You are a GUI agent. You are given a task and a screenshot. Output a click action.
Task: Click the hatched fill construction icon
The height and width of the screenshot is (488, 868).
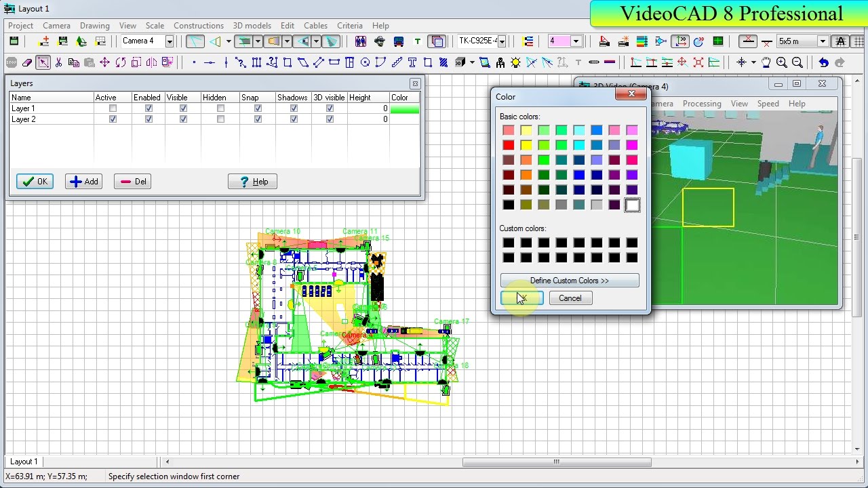[443, 62]
